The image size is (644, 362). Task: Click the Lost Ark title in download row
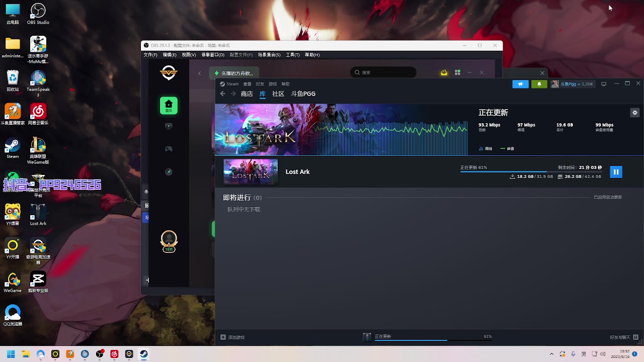(298, 172)
